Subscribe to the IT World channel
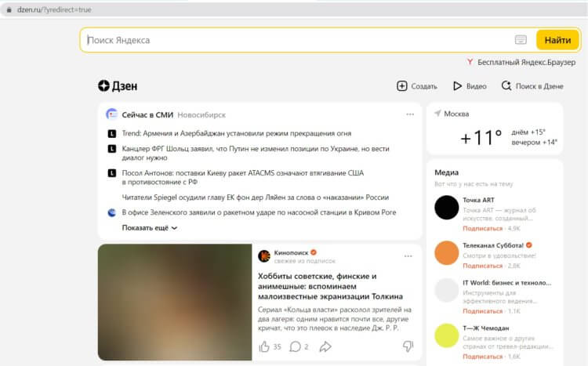The width and height of the screenshot is (588, 366). [x=482, y=311]
